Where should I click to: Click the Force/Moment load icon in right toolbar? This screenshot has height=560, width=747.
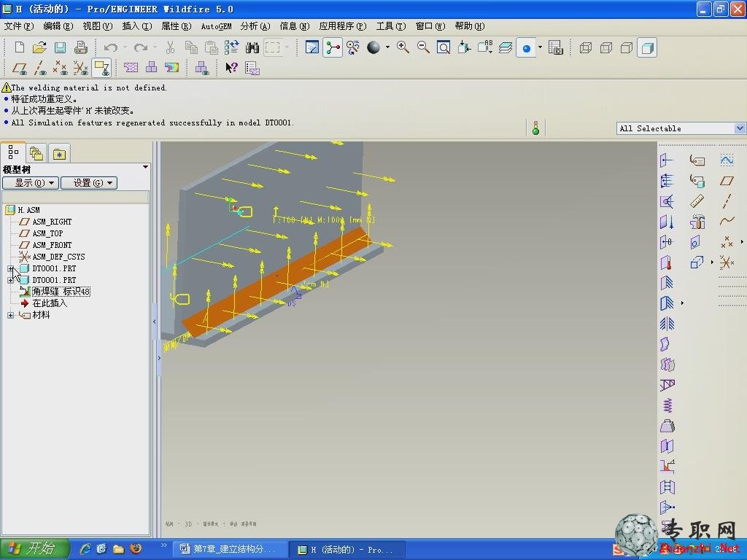coord(667,160)
